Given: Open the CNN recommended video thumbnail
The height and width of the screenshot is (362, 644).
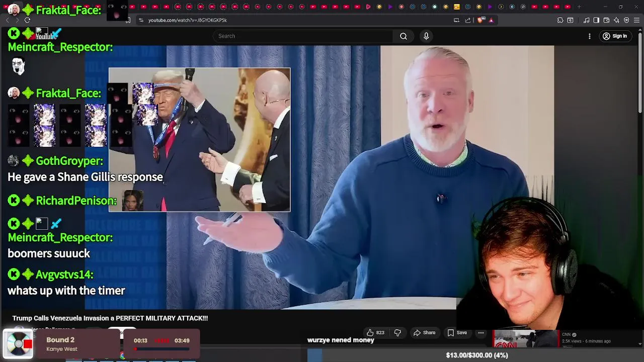Looking at the screenshot, I should pos(525,338).
